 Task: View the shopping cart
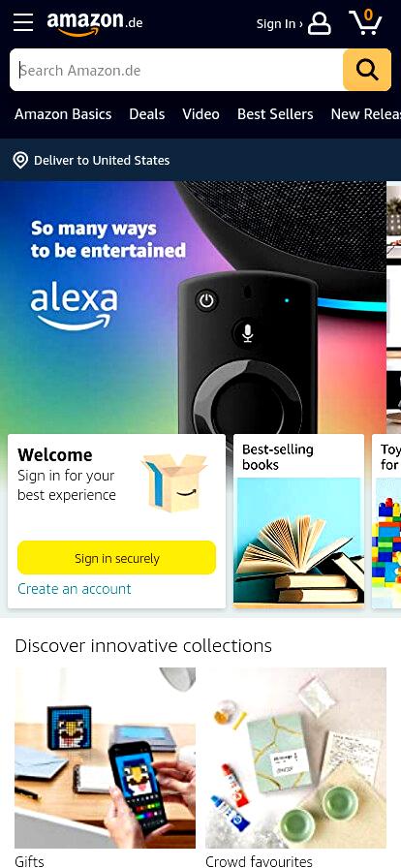365,22
